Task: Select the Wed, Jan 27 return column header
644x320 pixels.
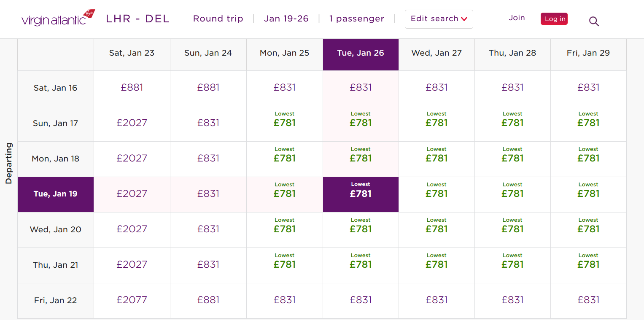Action: (x=437, y=53)
